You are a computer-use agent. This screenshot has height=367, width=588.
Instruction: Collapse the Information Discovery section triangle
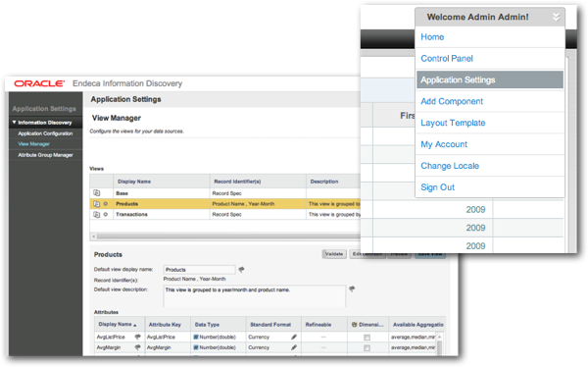(x=15, y=122)
